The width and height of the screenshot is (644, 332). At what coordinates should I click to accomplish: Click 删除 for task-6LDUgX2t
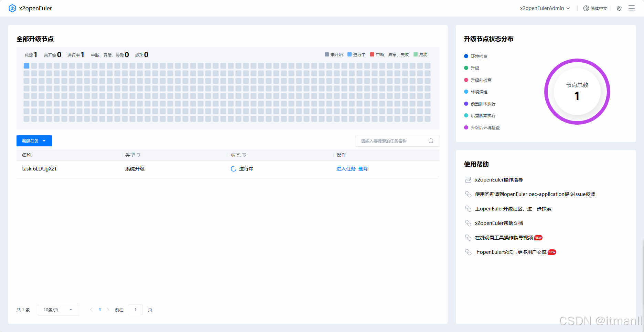(363, 169)
